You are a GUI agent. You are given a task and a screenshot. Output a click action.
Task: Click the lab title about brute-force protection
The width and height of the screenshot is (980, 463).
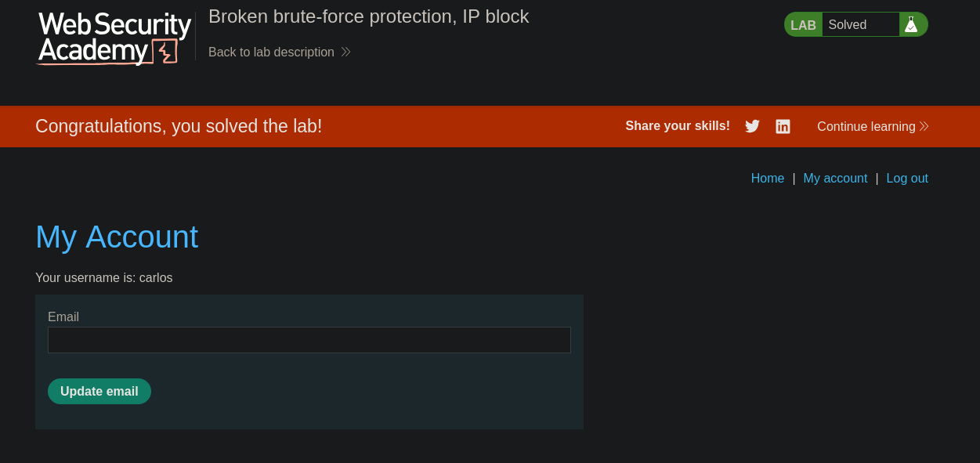[368, 16]
